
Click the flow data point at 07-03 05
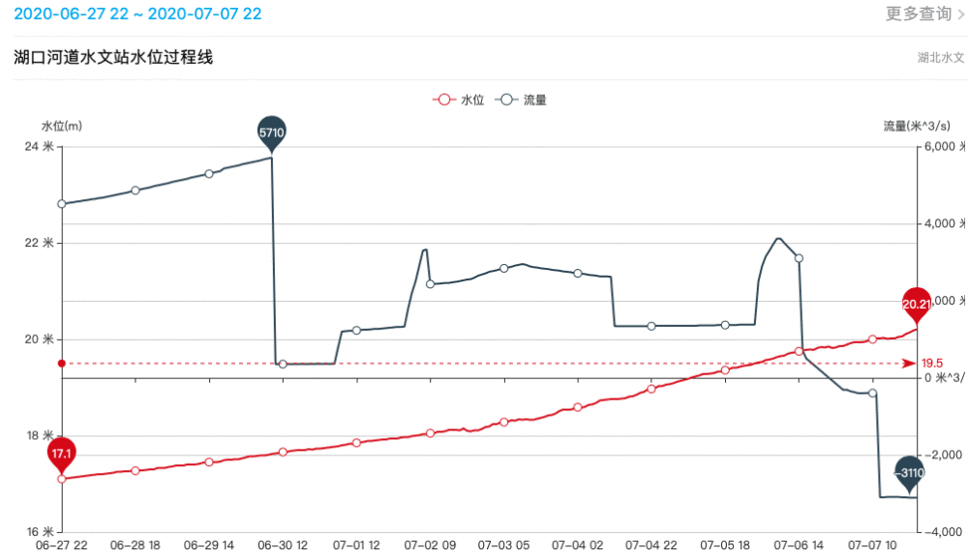[x=504, y=268]
